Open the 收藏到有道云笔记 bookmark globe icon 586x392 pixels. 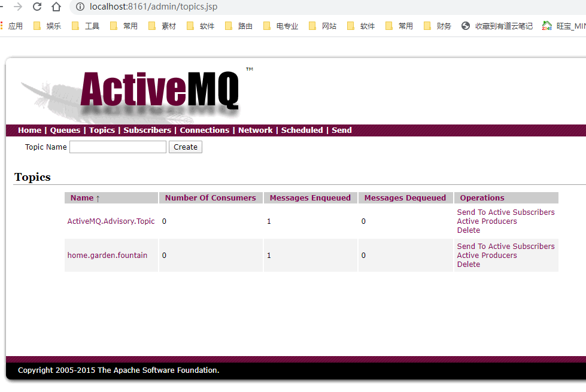[466, 26]
